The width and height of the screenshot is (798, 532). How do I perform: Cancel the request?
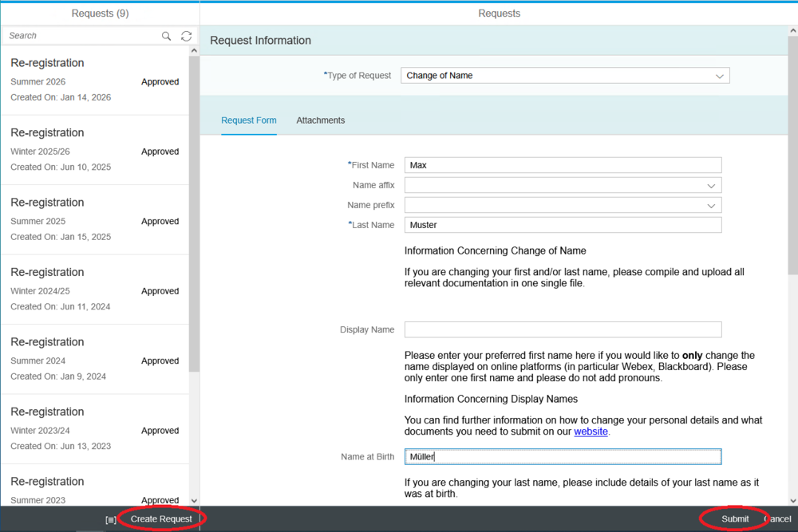click(777, 518)
